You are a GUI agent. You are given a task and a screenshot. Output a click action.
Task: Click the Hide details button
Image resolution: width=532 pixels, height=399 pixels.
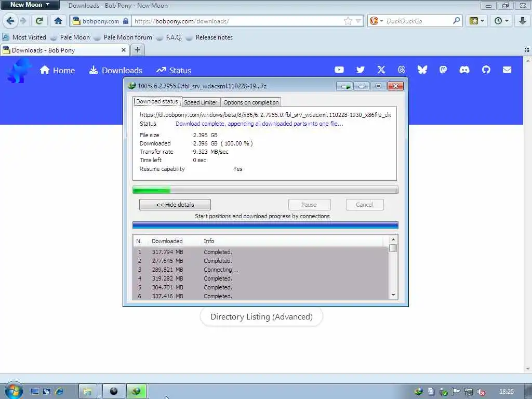coord(175,205)
